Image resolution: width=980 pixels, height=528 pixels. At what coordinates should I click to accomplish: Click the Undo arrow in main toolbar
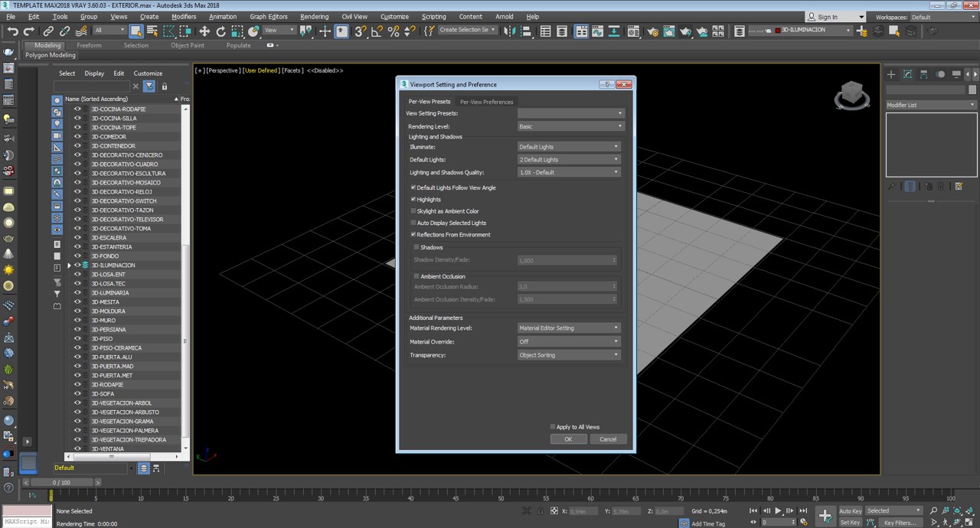point(13,31)
